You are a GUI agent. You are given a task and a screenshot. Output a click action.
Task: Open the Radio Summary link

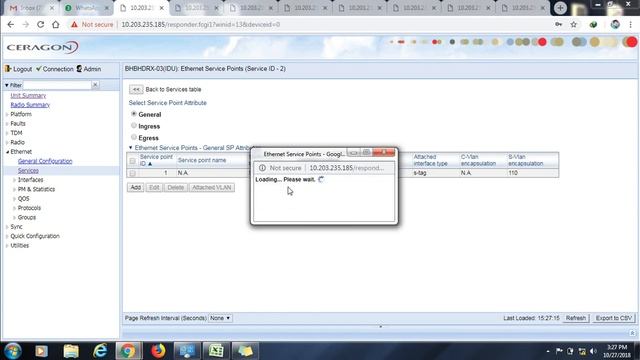pos(30,105)
